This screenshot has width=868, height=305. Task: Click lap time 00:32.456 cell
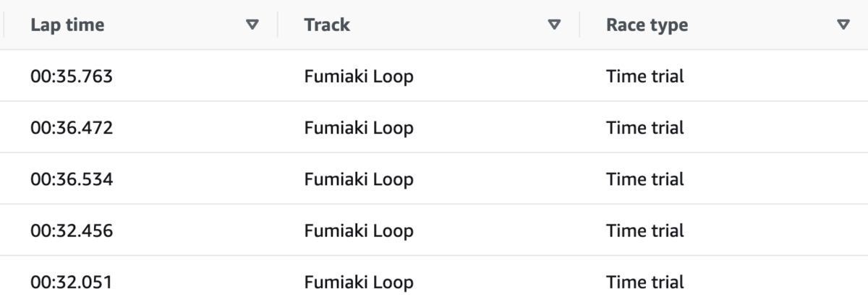click(72, 231)
